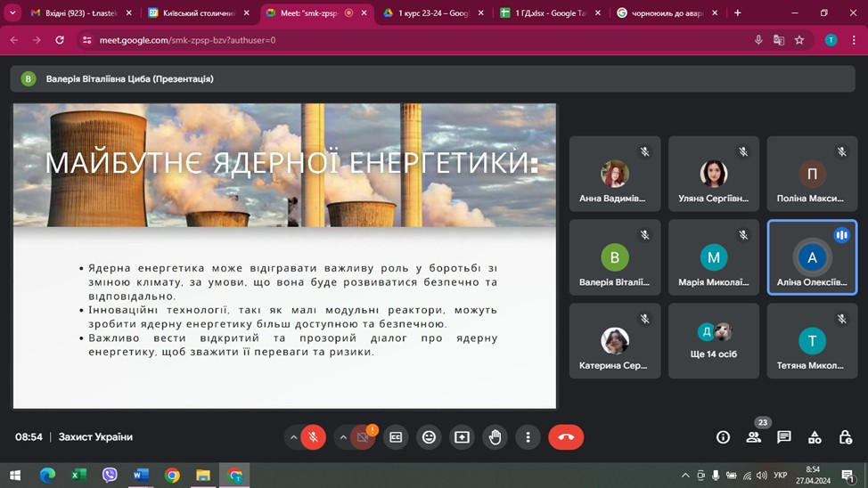
Task: Open the activities icon
Action: pyautogui.click(x=815, y=437)
